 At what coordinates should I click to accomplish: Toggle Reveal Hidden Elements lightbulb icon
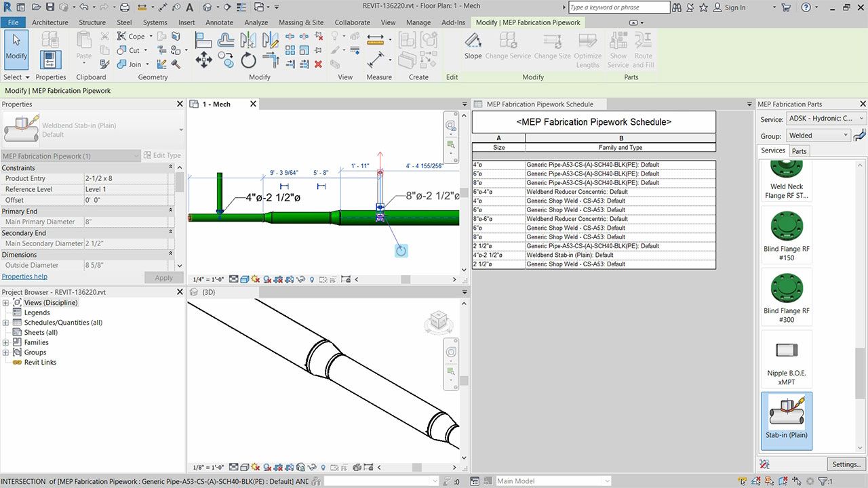[x=312, y=279]
